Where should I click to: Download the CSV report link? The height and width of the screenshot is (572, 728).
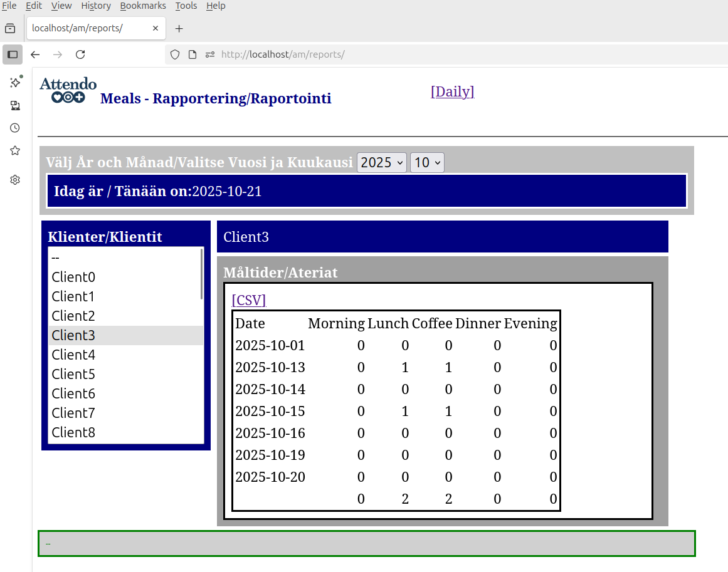249,300
